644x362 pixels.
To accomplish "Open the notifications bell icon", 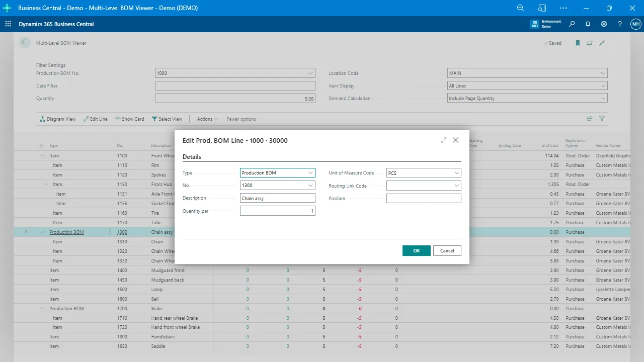I will 588,24.
